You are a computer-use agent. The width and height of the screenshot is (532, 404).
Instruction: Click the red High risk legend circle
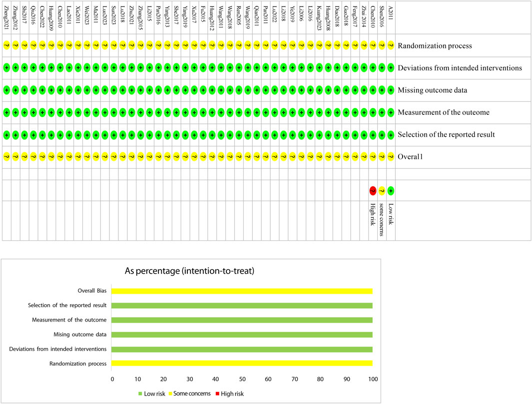[x=372, y=190]
